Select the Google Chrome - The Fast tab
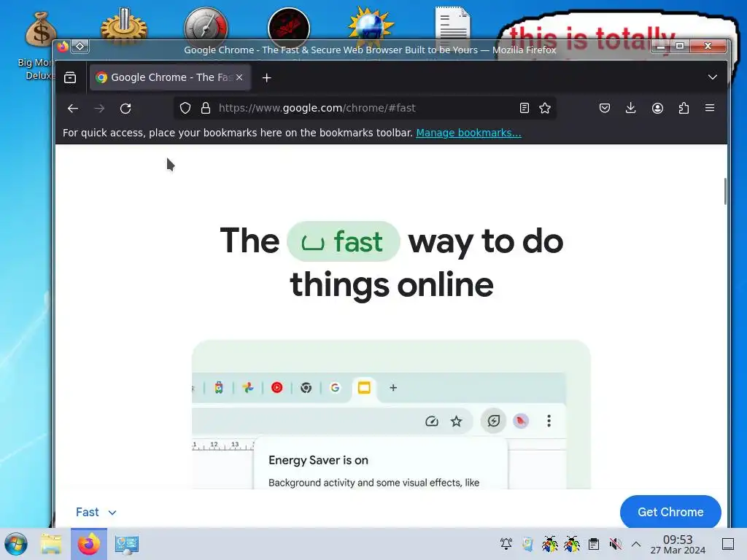 click(170, 77)
